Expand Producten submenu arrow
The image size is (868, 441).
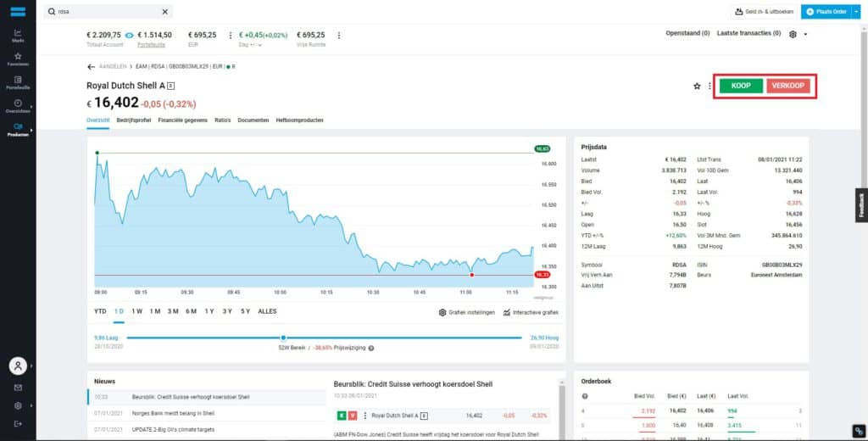(31, 130)
